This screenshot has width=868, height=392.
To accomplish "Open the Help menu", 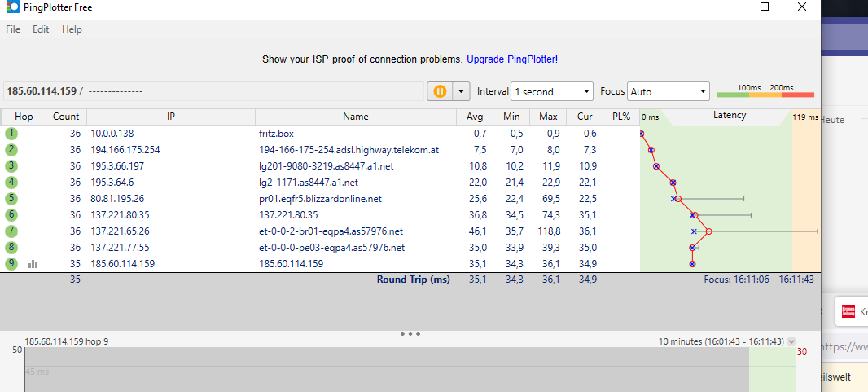I will tap(72, 29).
